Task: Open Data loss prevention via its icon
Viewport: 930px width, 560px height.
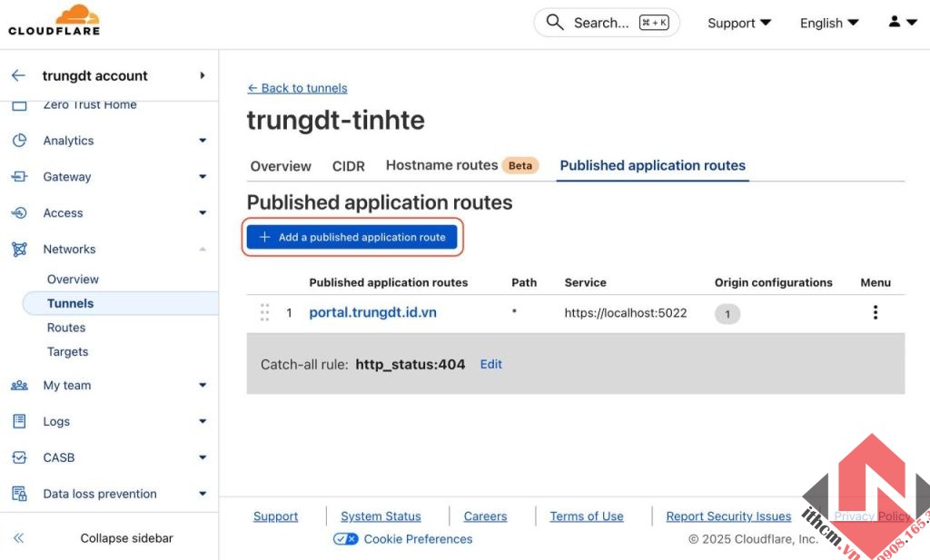Action: coord(20,493)
